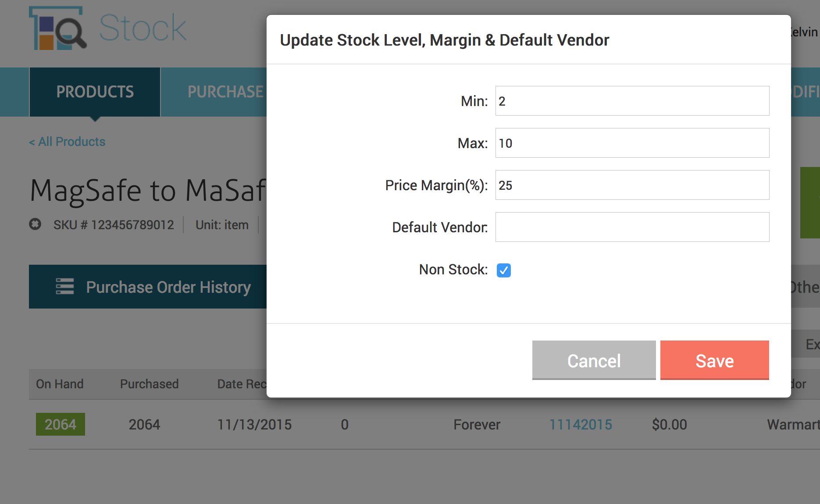This screenshot has width=820, height=504.
Task: Click the Stock title text in header
Action: tap(143, 28)
